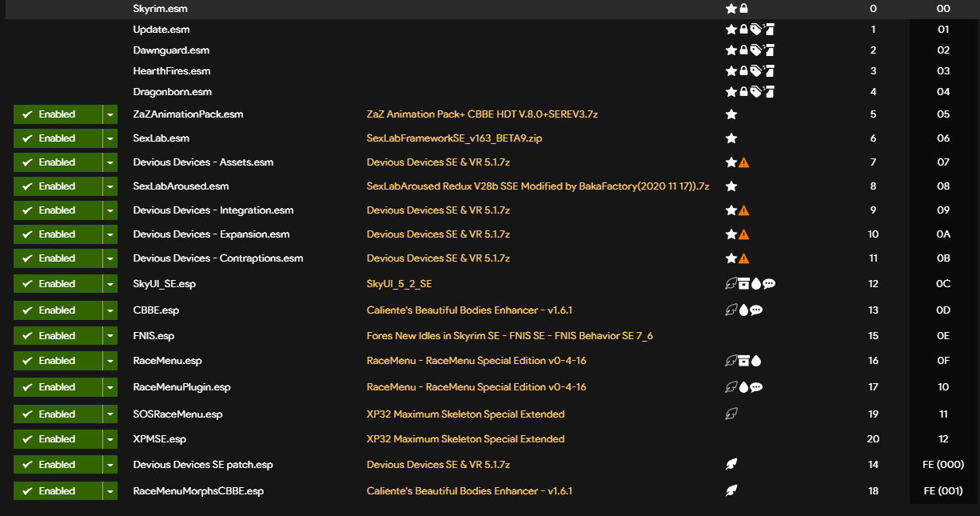980x516 pixels.
Task: Click the droplet icon on RaceMenuPlugin.esp row
Action: tap(743, 387)
